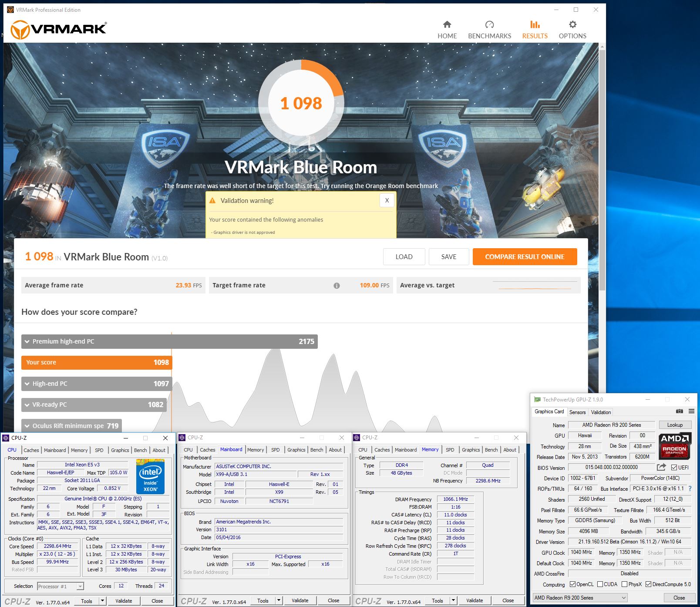This screenshot has width=700, height=607.
Task: Click the Lookup button in GPU-Z
Action: [675, 425]
